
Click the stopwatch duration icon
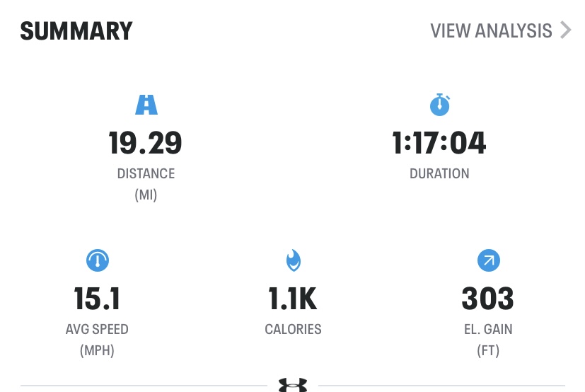pyautogui.click(x=440, y=105)
